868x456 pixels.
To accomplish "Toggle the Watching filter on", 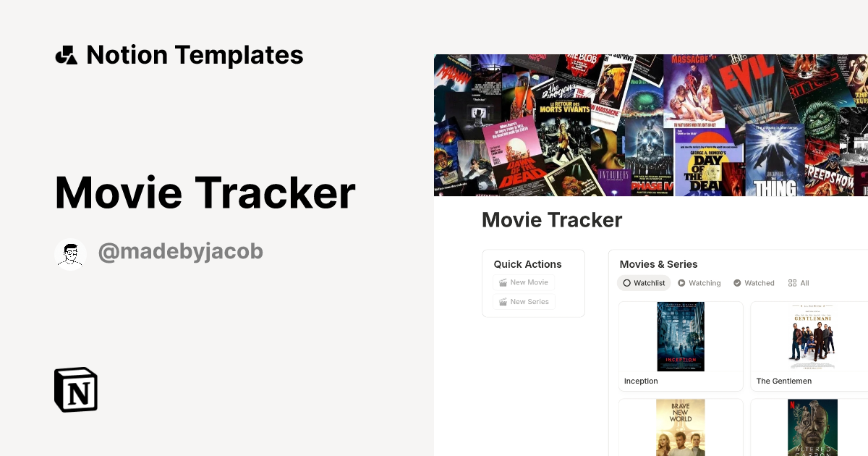I will point(699,283).
